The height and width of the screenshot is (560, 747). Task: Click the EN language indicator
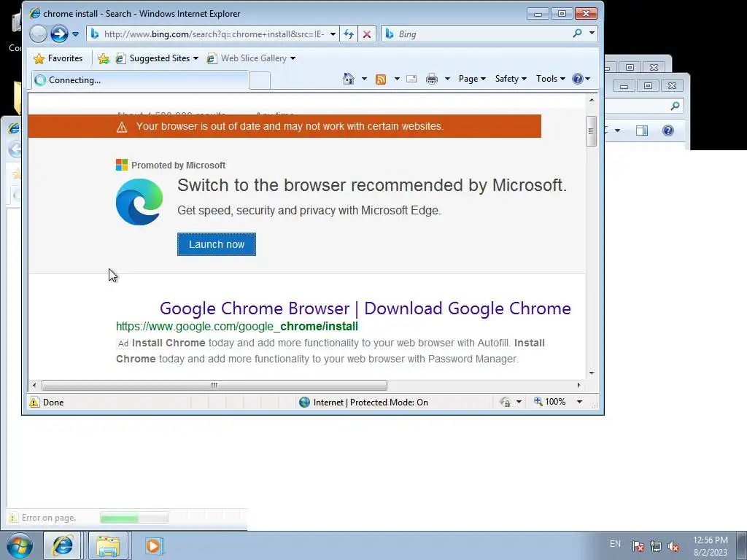click(x=615, y=544)
